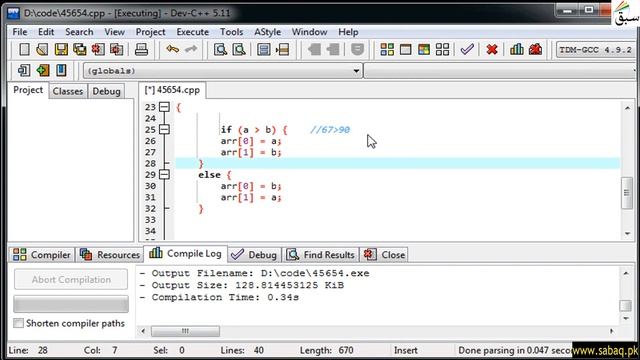Screen dimensions: 640x360
Task: Click editor vertical scrollbar down arrow
Action: 627,233
